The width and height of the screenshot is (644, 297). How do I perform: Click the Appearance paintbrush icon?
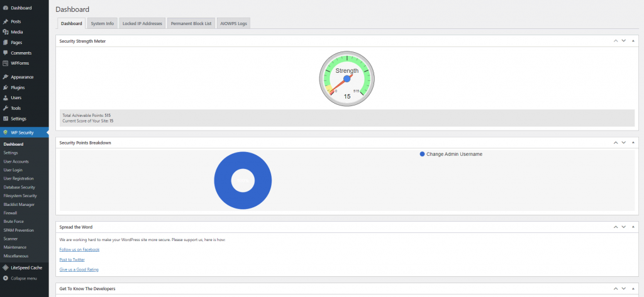pyautogui.click(x=6, y=77)
